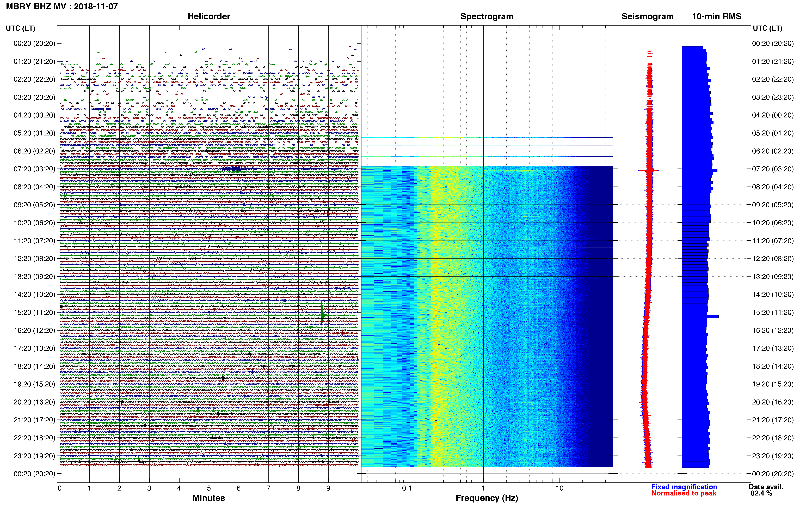Click the '9' minute tick label
Screen dimensions: 812x508
328,488
